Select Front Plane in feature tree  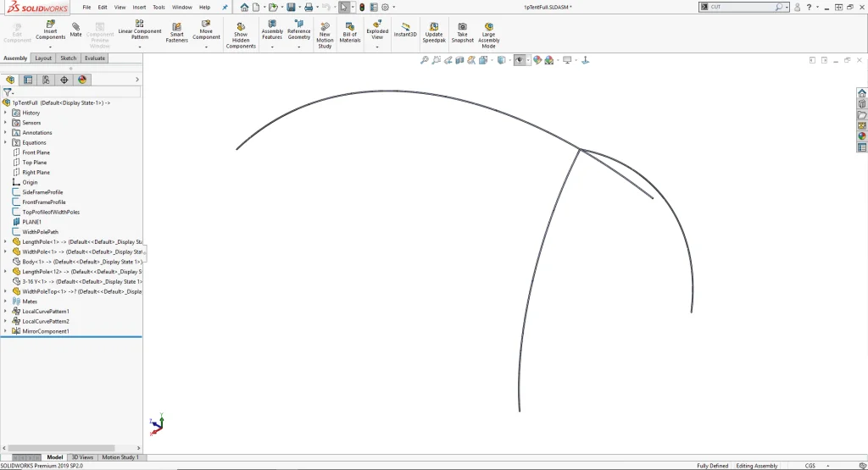click(x=36, y=152)
